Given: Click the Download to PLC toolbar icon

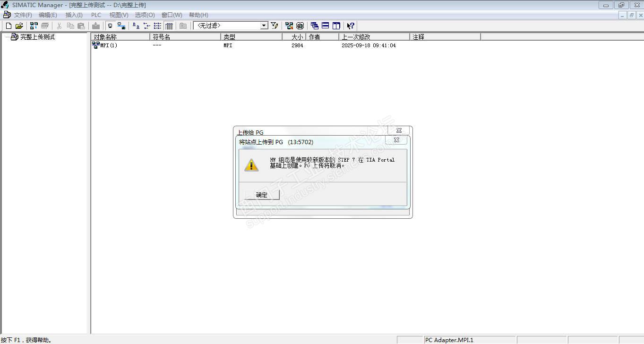Looking at the screenshot, I should point(96,26).
